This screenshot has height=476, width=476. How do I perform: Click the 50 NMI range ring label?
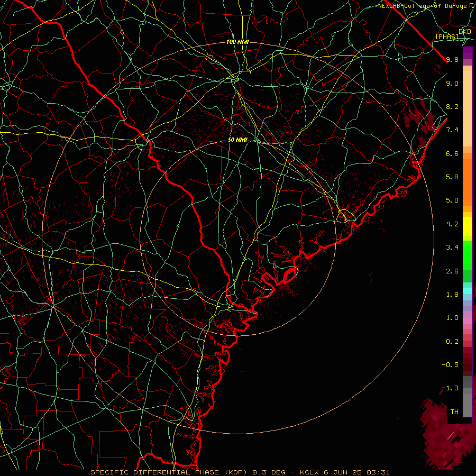237,140
